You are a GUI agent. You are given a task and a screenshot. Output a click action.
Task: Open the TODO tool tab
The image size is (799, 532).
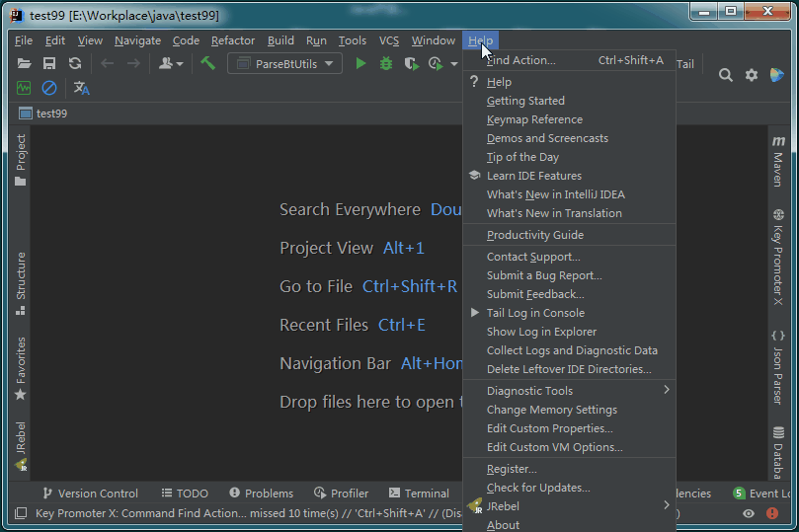[x=185, y=494]
